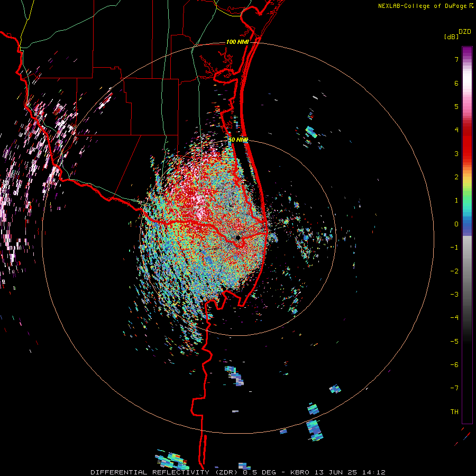Image resolution: width=476 pixels, height=476 pixels.
Task: Click the 100 NMI range ring label
Action: [237, 42]
